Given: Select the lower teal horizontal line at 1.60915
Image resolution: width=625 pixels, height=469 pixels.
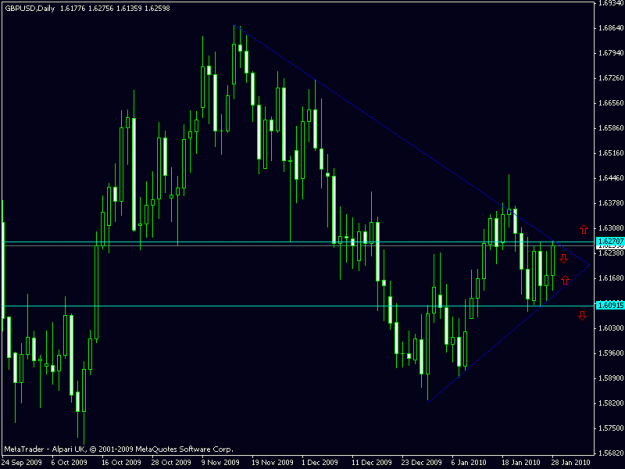Looking at the screenshot, I should (298, 306).
